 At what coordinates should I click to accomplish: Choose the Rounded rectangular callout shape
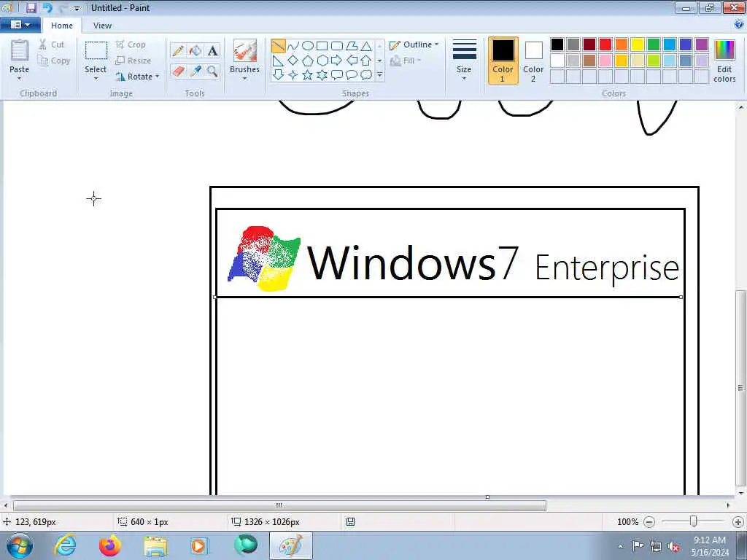(337, 75)
